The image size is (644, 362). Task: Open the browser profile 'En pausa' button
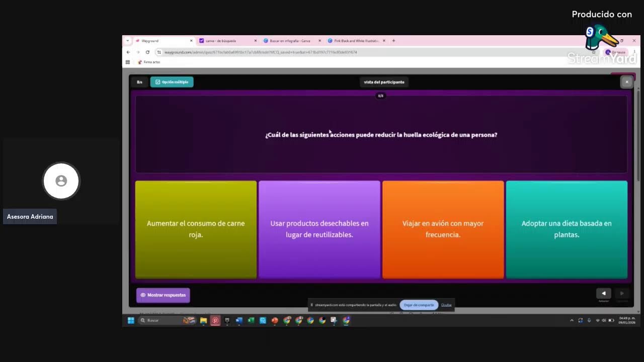[616, 52]
